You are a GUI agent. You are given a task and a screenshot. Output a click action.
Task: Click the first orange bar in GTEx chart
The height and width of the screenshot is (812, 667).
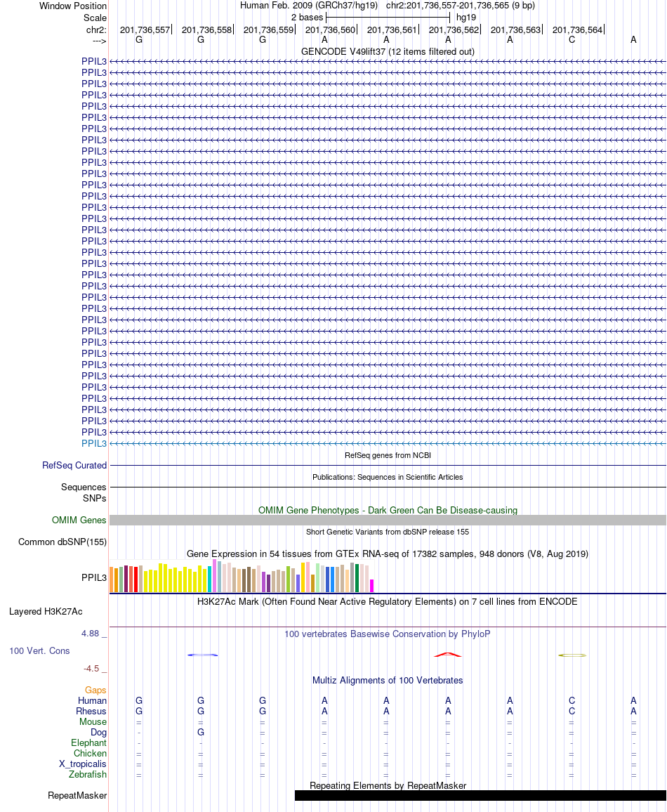(x=111, y=579)
